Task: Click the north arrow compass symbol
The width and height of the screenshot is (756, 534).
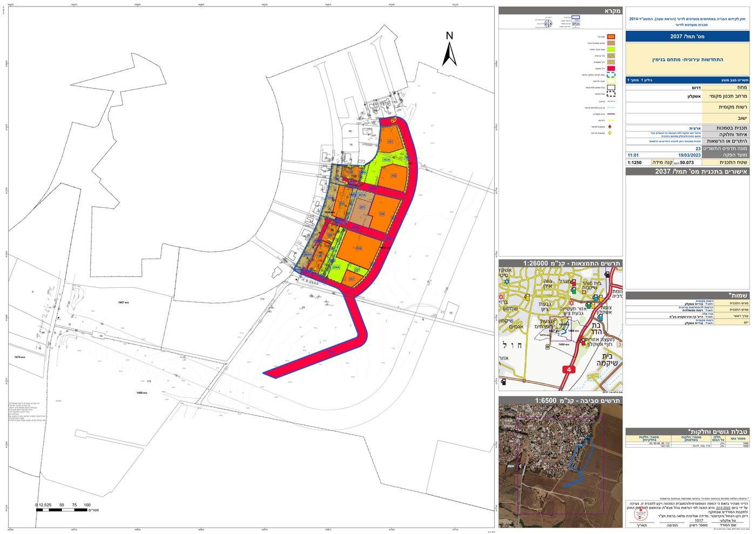Action: (x=450, y=50)
